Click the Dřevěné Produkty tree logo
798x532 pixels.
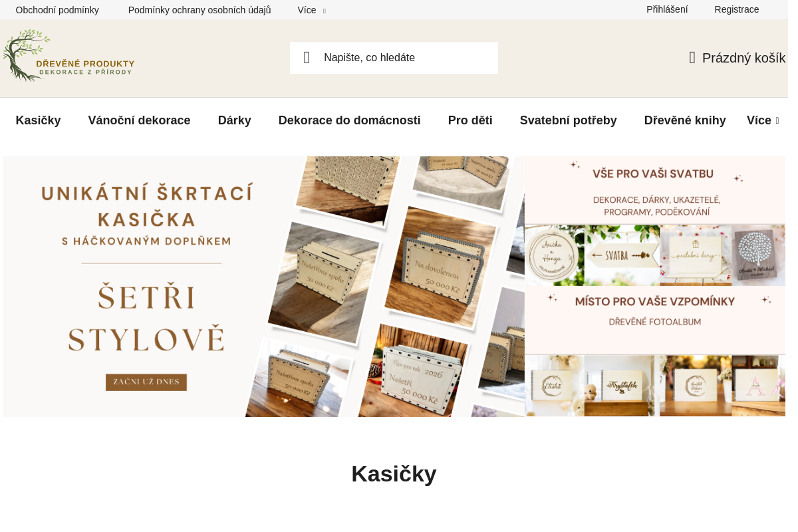(x=68, y=56)
